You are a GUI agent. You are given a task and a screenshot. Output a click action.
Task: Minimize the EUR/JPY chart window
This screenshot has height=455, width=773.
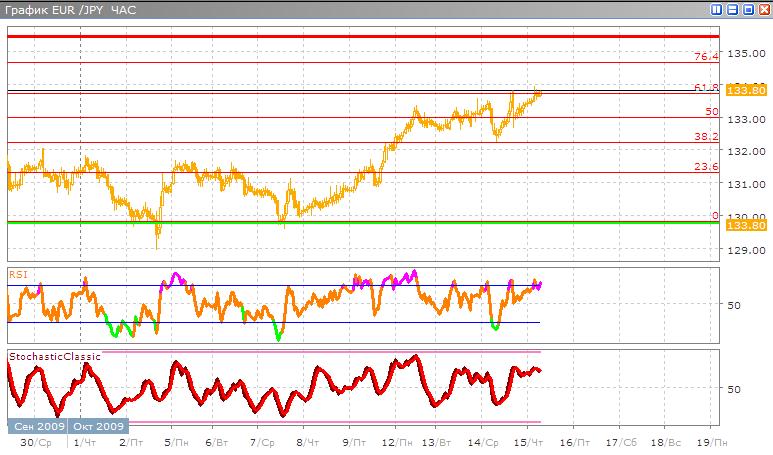click(x=732, y=9)
